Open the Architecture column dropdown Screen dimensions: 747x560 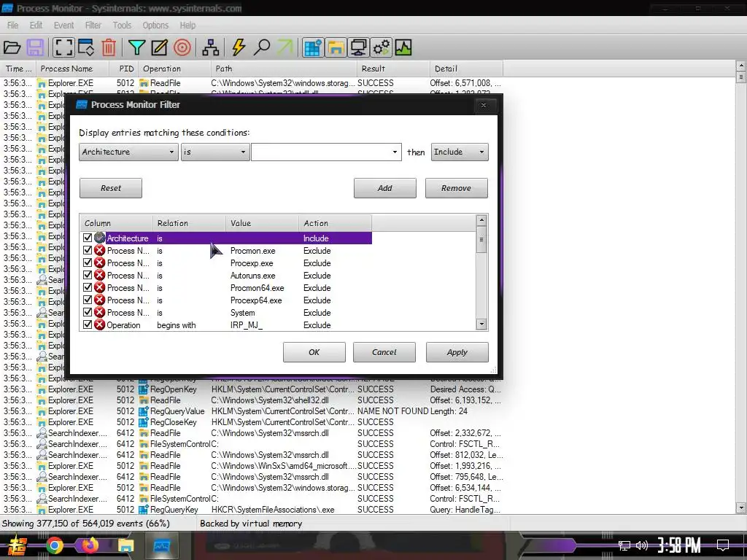128,152
